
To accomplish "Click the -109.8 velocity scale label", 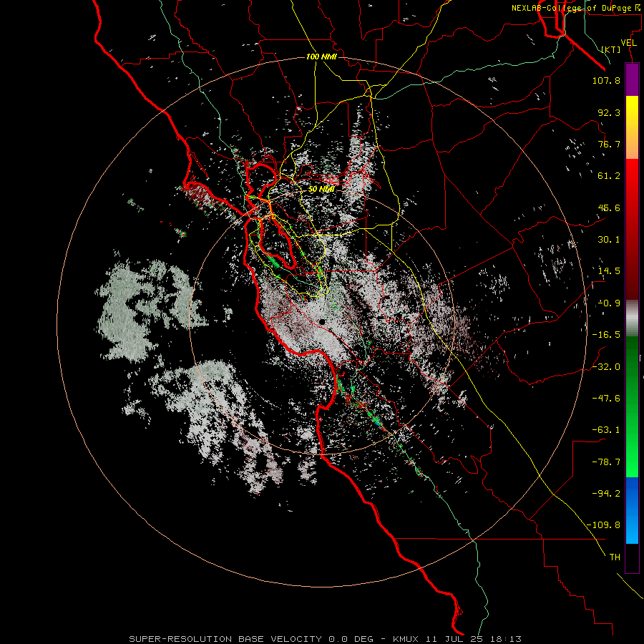I will pyautogui.click(x=603, y=525).
